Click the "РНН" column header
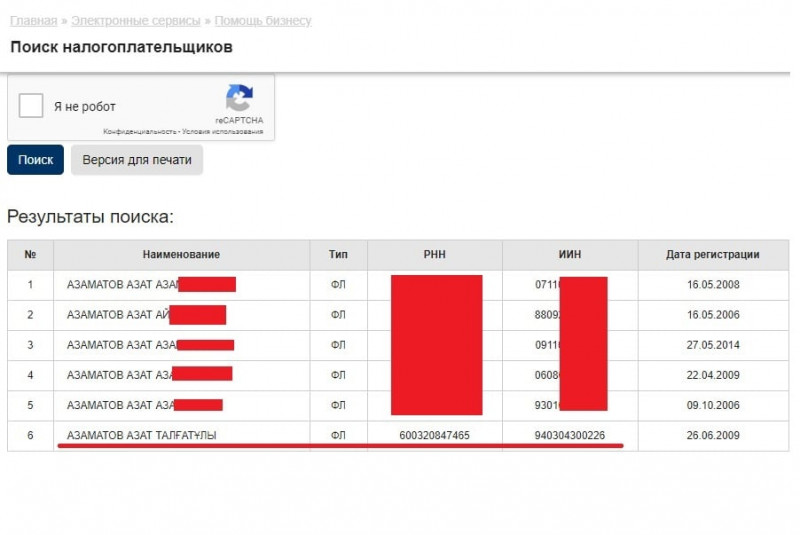 click(x=434, y=255)
